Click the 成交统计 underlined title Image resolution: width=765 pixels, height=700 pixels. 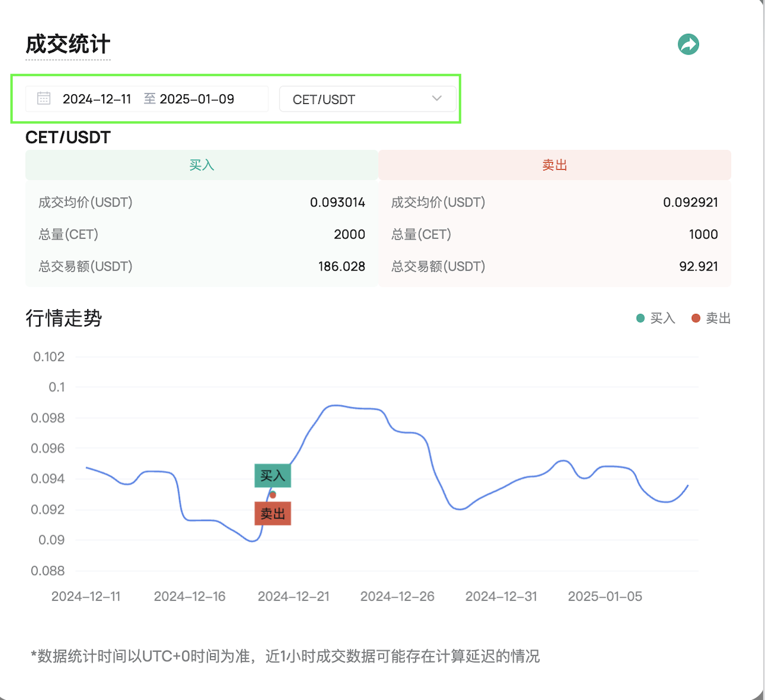pos(68,45)
